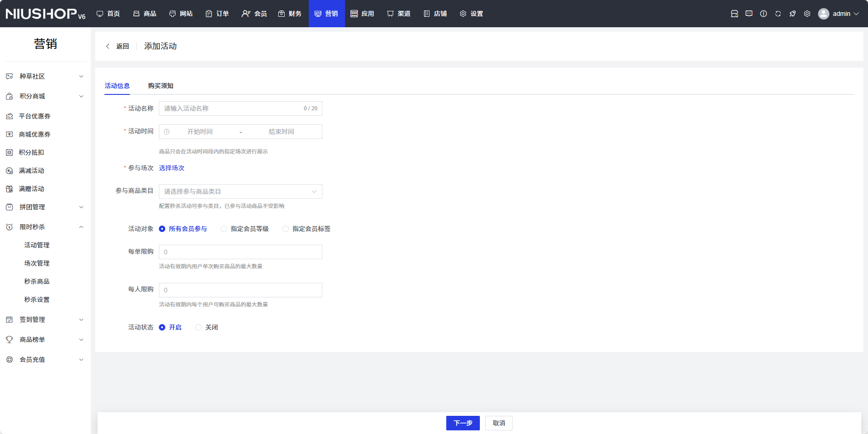Image resolution: width=868 pixels, height=434 pixels.
Task: Click the 设置 settings icon in top navigation
Action: click(463, 14)
